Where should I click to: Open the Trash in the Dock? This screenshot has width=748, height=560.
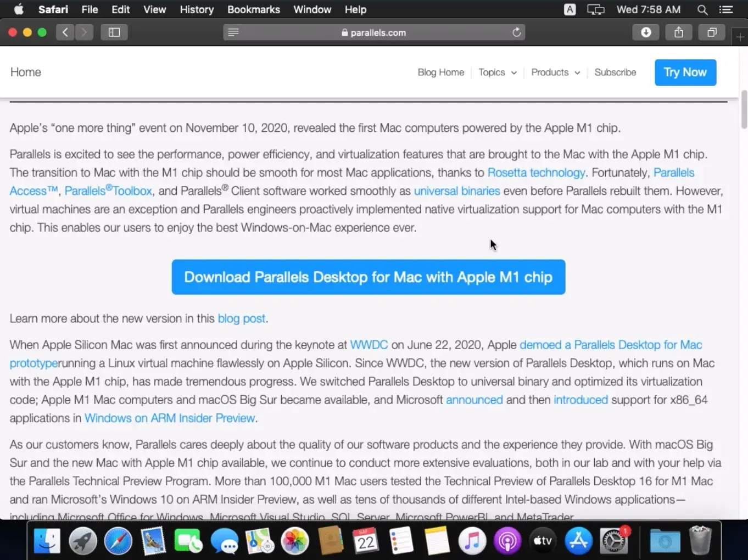700,541
